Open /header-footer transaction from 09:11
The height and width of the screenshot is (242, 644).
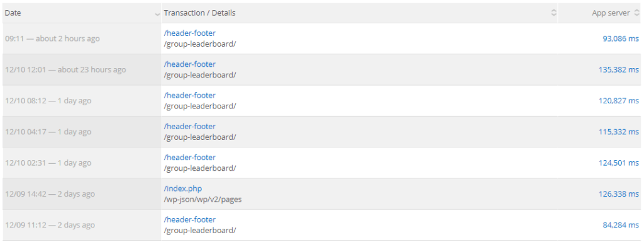coord(190,33)
